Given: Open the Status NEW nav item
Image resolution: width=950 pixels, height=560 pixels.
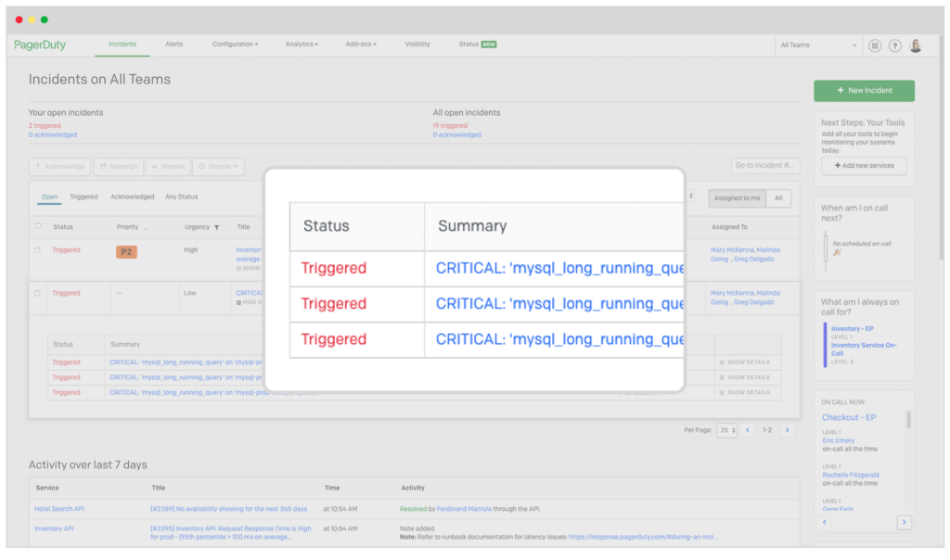Looking at the screenshot, I should [x=478, y=45].
